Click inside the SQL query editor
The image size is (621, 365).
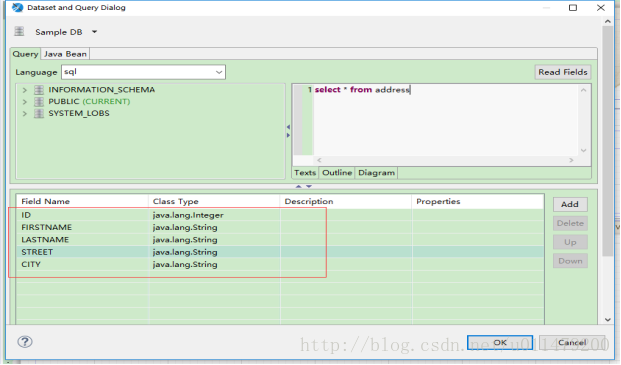446,121
